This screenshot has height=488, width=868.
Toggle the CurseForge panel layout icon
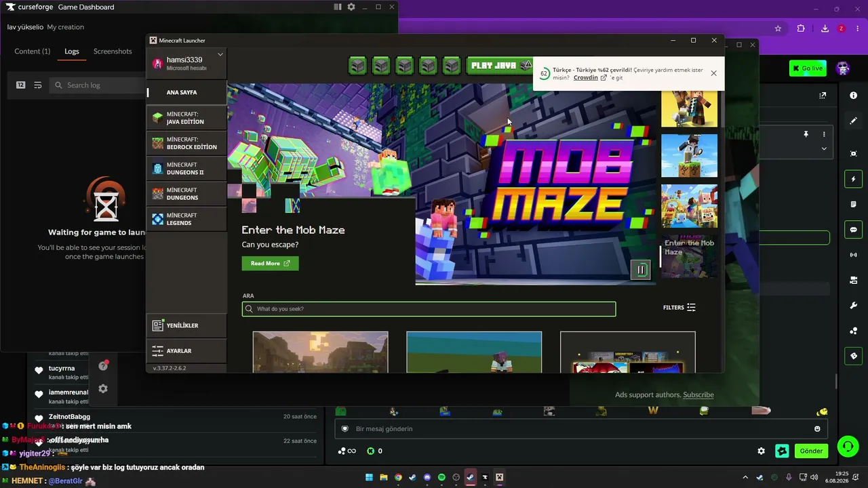coord(338,7)
